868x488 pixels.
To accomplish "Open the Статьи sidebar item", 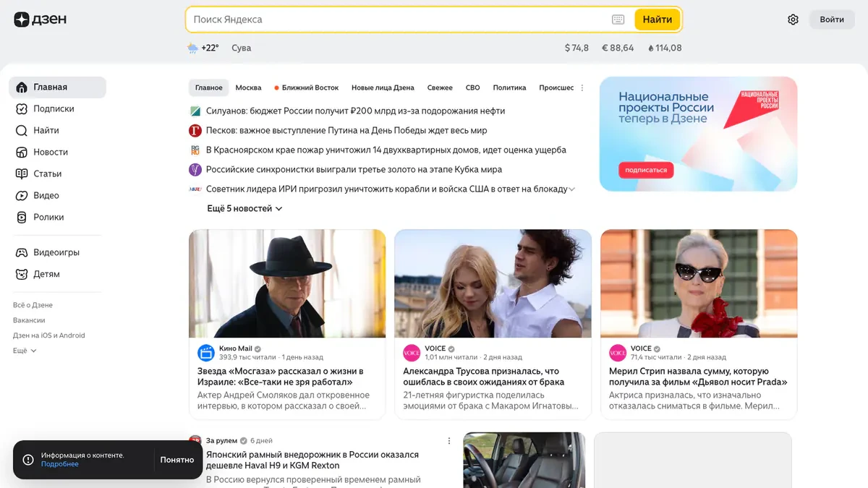I will [x=57, y=174].
